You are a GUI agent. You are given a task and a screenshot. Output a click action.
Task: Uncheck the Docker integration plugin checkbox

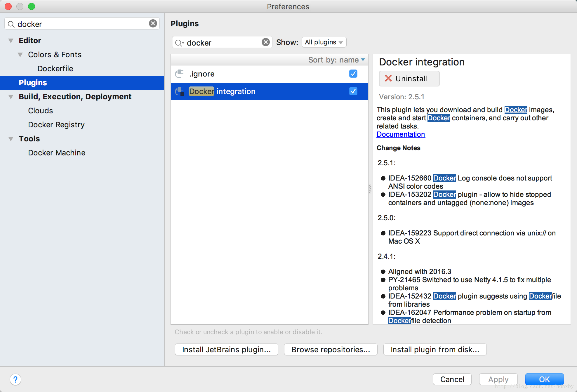(353, 91)
